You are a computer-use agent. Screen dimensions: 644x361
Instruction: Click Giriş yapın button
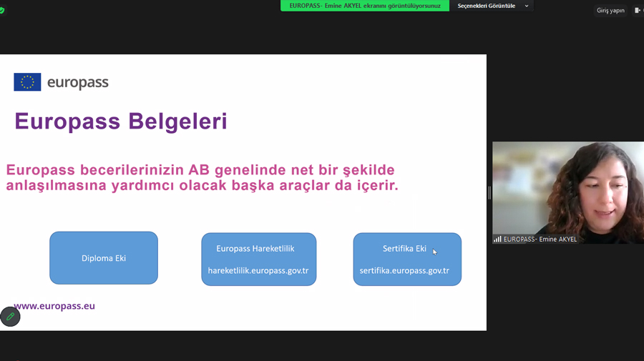(610, 10)
